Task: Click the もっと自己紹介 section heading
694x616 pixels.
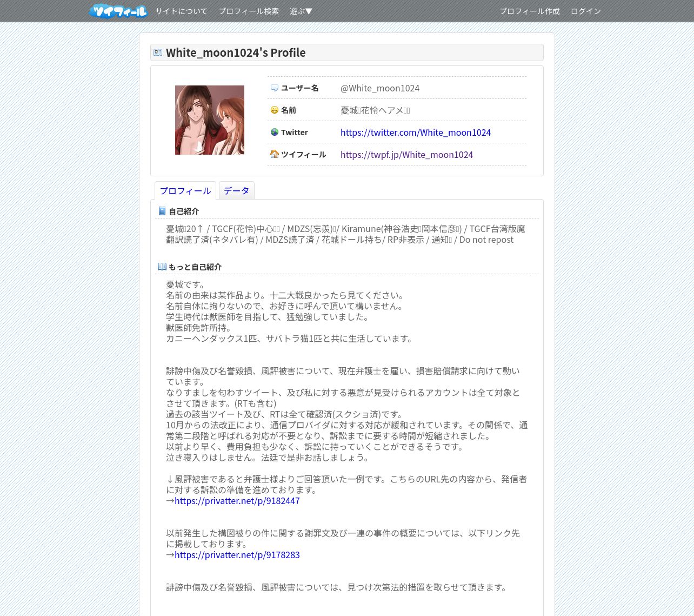Action: click(x=195, y=267)
